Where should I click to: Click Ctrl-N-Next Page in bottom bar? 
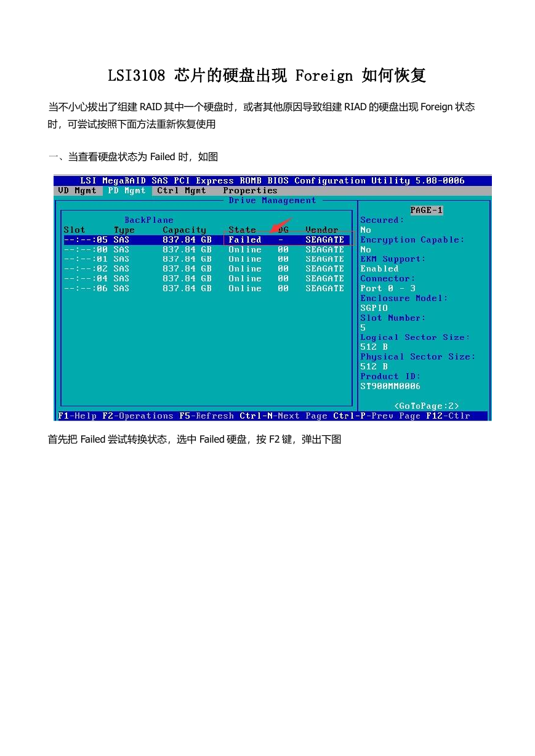pos(284,416)
